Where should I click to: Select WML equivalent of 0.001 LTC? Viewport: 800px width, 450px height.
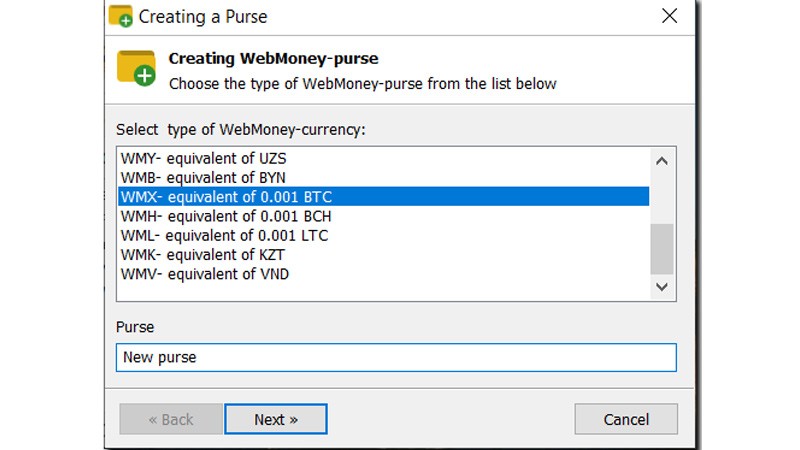pos(224,236)
